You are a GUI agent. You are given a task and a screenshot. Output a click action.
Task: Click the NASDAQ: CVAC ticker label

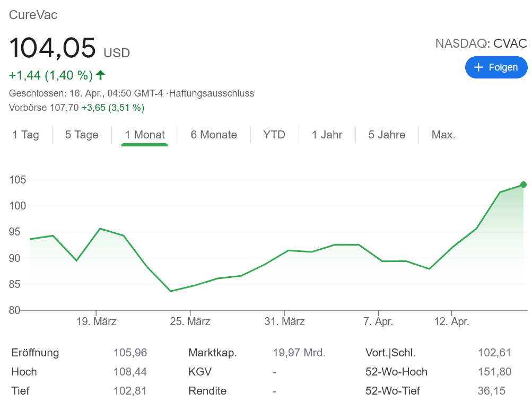(x=481, y=43)
